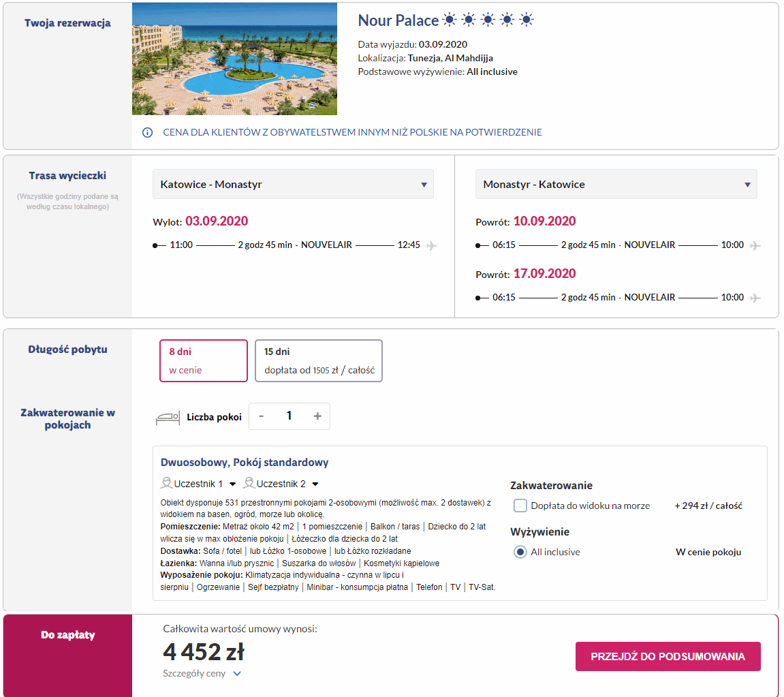Click the info circle icon beside citizenship notice
Screen dimensions: 784x697
coord(148,132)
